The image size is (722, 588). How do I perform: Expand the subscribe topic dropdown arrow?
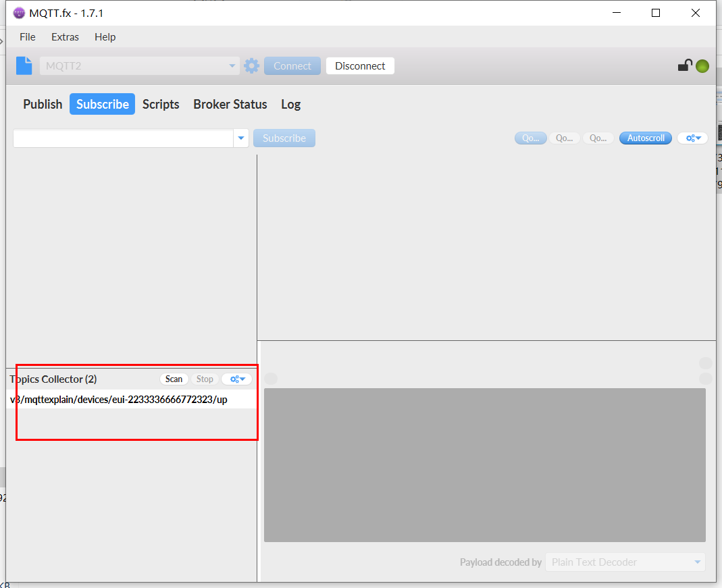pos(241,138)
